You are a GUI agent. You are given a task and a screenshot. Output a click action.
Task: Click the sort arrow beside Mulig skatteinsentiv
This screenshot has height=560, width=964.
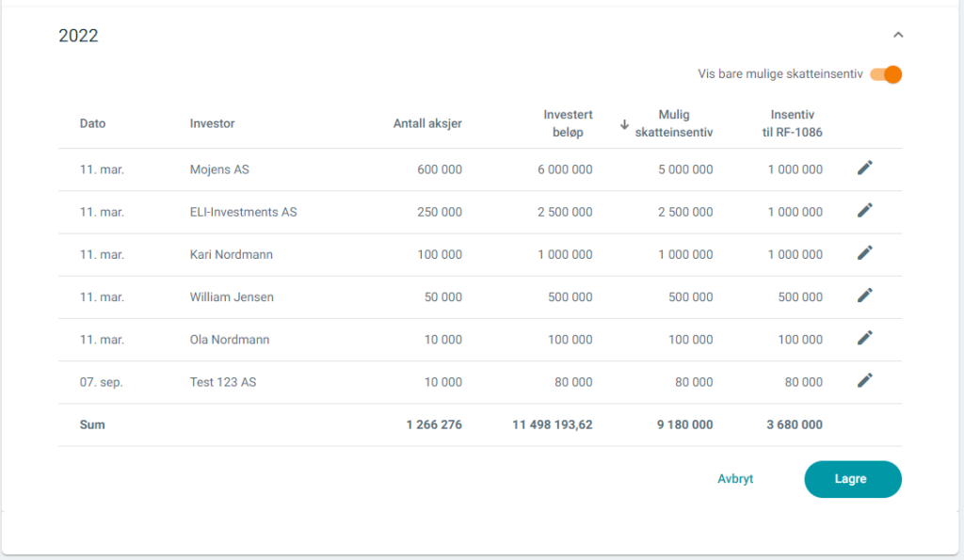coord(624,124)
